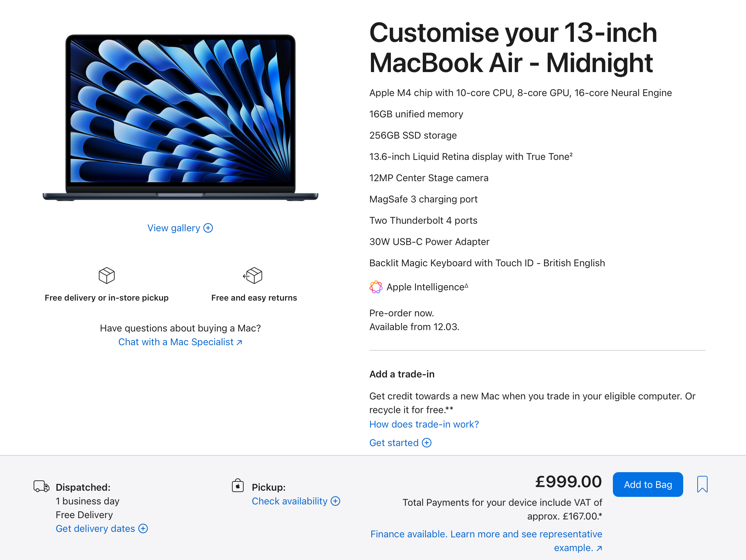The height and width of the screenshot is (560, 746).
Task: Click the £999.00 price text
Action: pyautogui.click(x=568, y=481)
